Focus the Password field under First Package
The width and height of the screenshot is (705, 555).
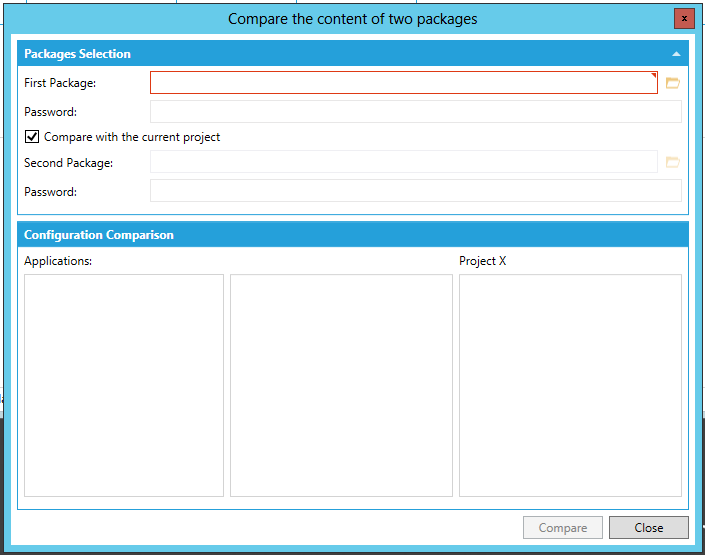[x=415, y=112]
